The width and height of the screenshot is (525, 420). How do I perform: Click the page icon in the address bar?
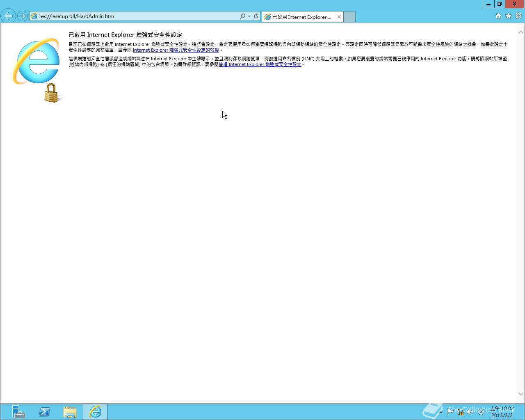coord(34,16)
